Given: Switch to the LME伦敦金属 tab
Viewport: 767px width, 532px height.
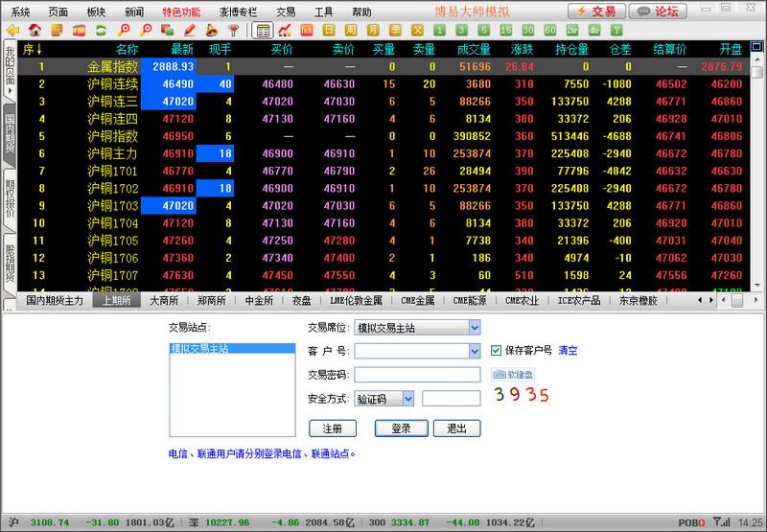Looking at the screenshot, I should click(356, 301).
